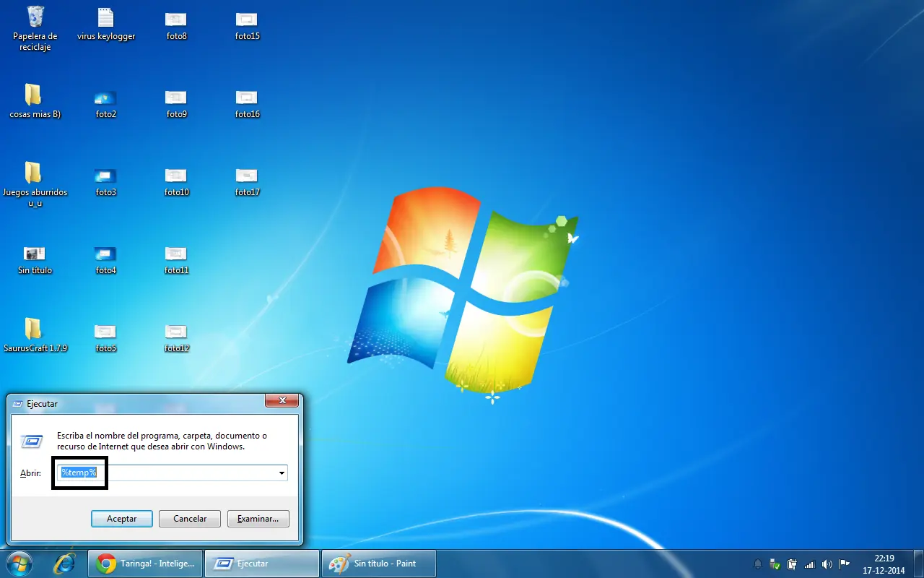This screenshot has width=924, height=578.
Task: Switch to the Sin título - Paint window
Action: tap(378, 564)
